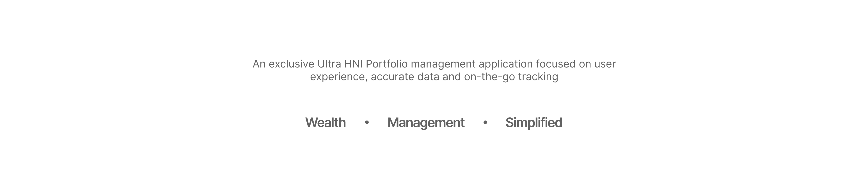The width and height of the screenshot is (868, 188).
Task: Click the opening word An of the description
Action: [x=259, y=64]
